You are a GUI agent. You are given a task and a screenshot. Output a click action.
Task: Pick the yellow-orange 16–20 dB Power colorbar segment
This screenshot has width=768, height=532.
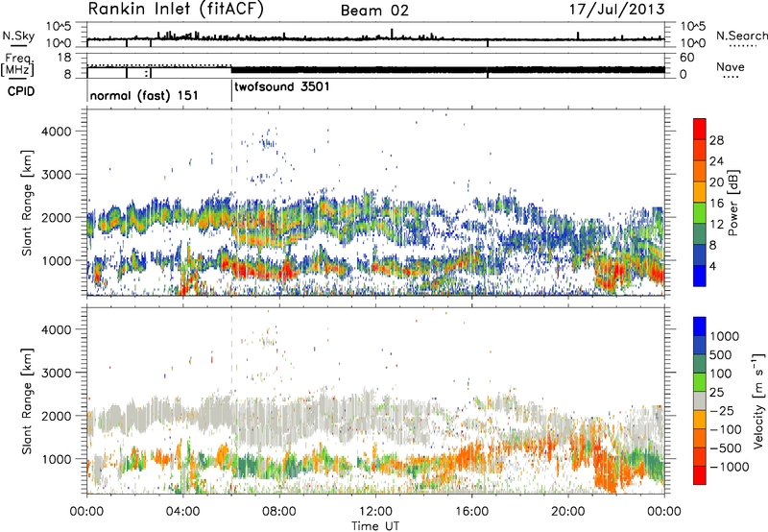click(700, 192)
